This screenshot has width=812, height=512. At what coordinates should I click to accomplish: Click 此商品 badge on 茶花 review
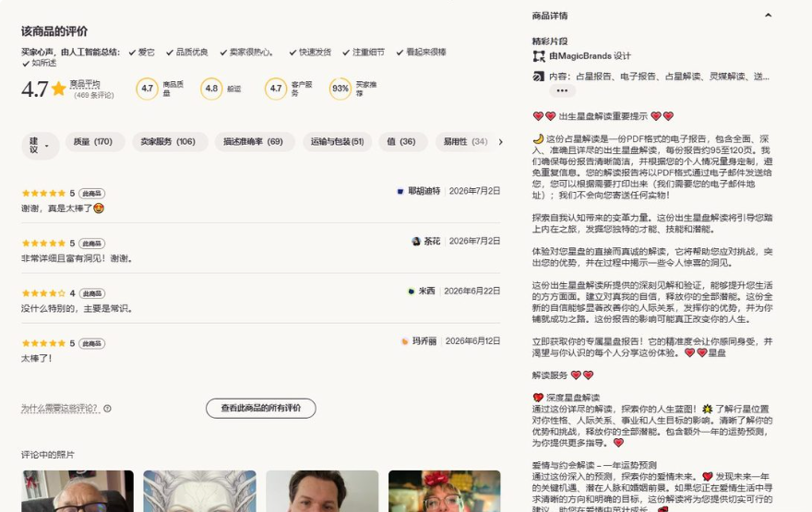[92, 244]
